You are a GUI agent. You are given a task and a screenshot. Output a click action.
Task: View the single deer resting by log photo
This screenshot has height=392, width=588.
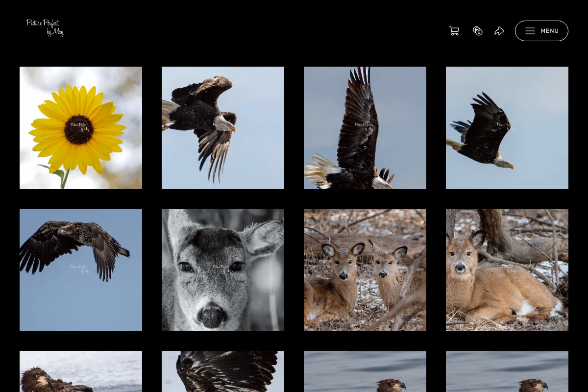[507, 270]
